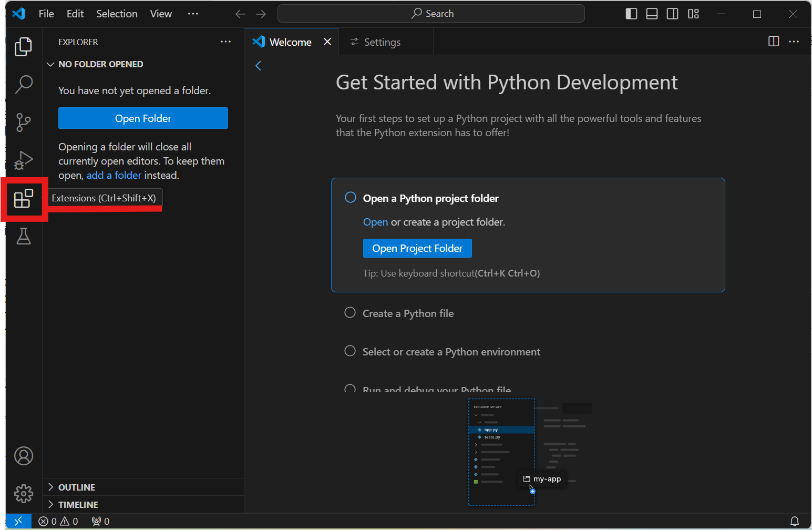This screenshot has height=530, width=812.
Task: Mark Open a Python project folder step
Action: (x=350, y=197)
